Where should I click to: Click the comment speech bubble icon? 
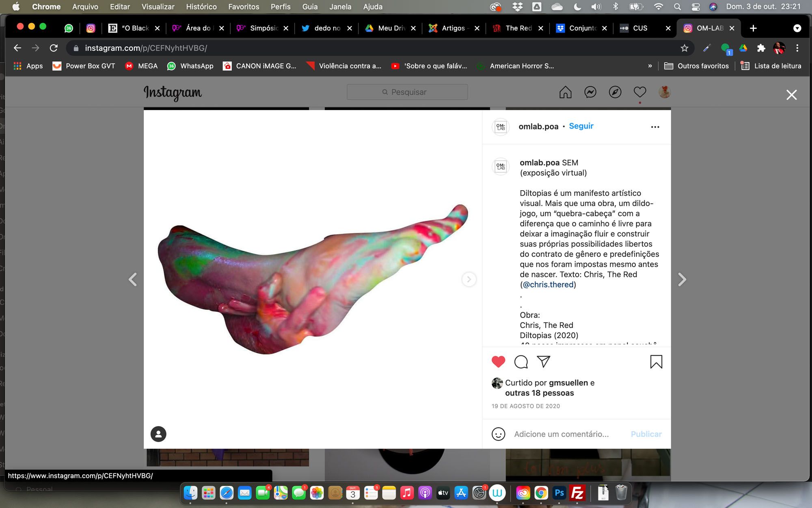[x=521, y=362]
